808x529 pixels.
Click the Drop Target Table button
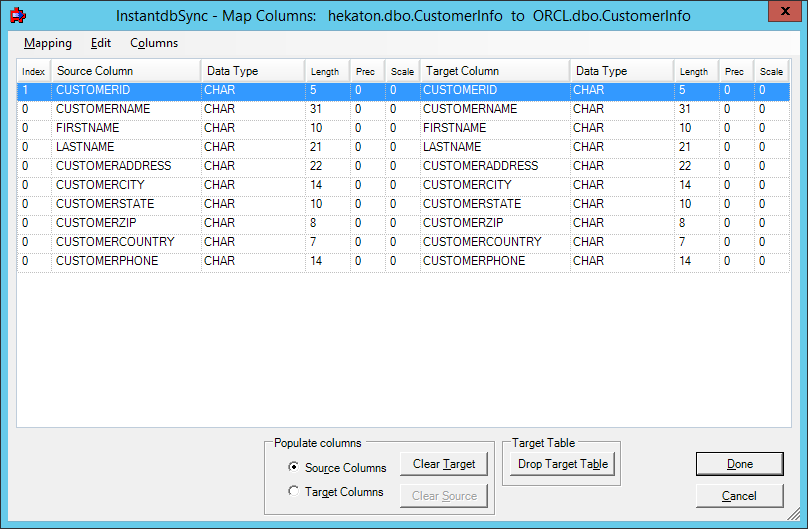tap(563, 464)
